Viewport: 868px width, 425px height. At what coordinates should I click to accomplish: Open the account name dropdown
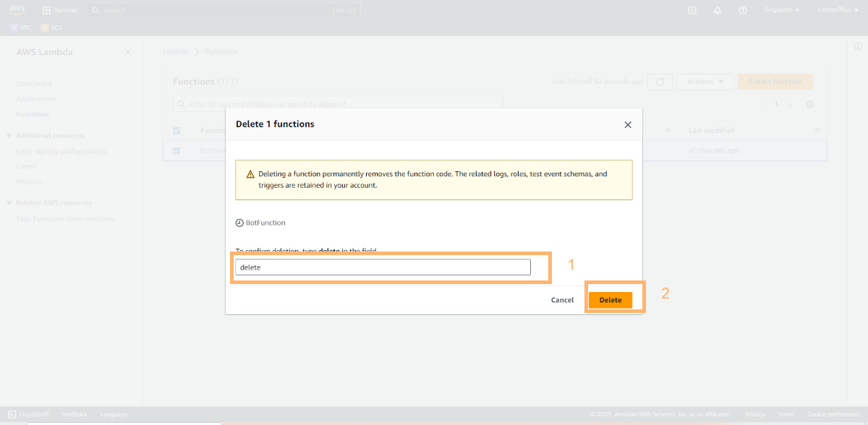point(838,10)
